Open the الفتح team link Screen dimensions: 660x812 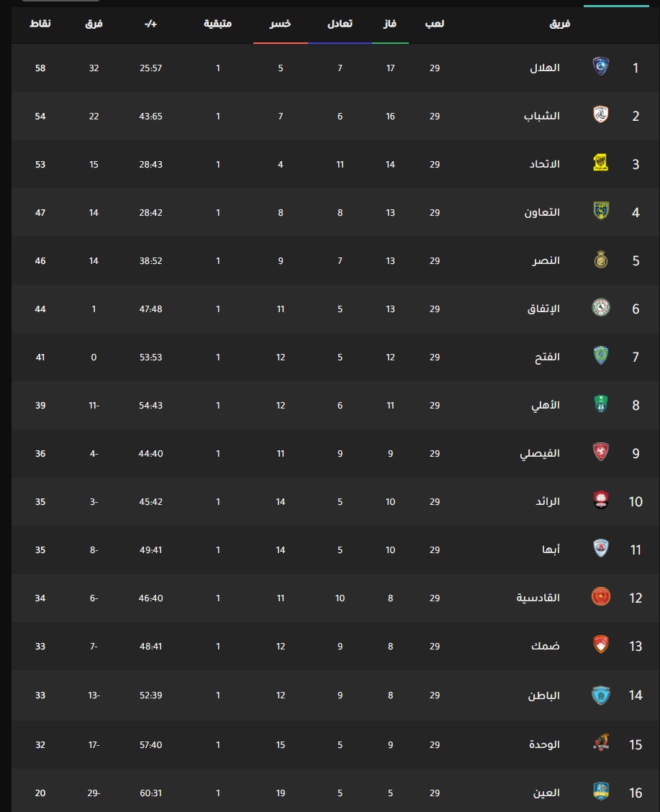[547, 357]
